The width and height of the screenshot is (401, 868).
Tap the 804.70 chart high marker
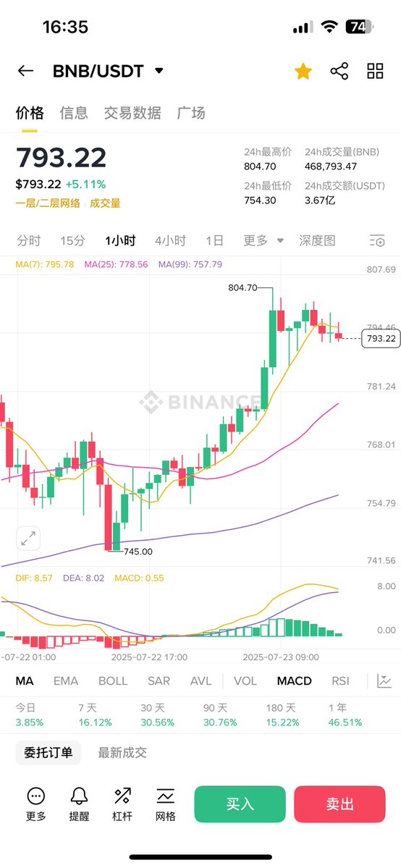click(x=243, y=288)
